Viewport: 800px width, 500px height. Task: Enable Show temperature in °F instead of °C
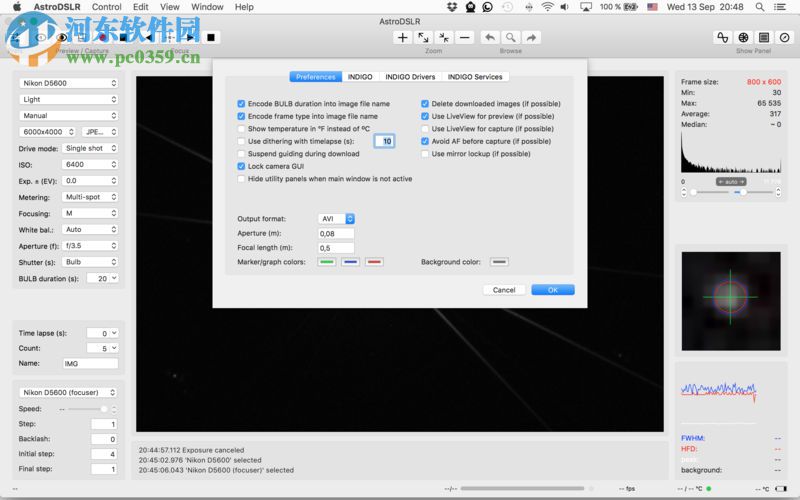[x=241, y=129]
